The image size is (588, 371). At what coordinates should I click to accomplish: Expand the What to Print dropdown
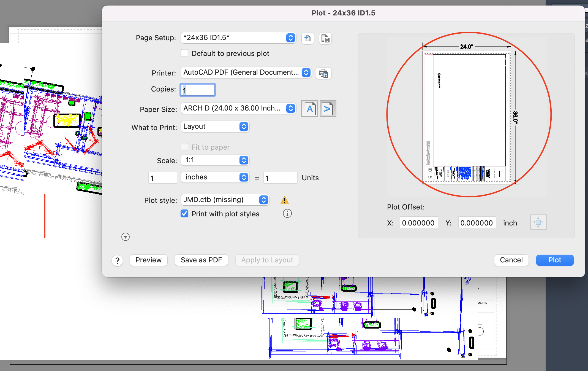point(215,127)
